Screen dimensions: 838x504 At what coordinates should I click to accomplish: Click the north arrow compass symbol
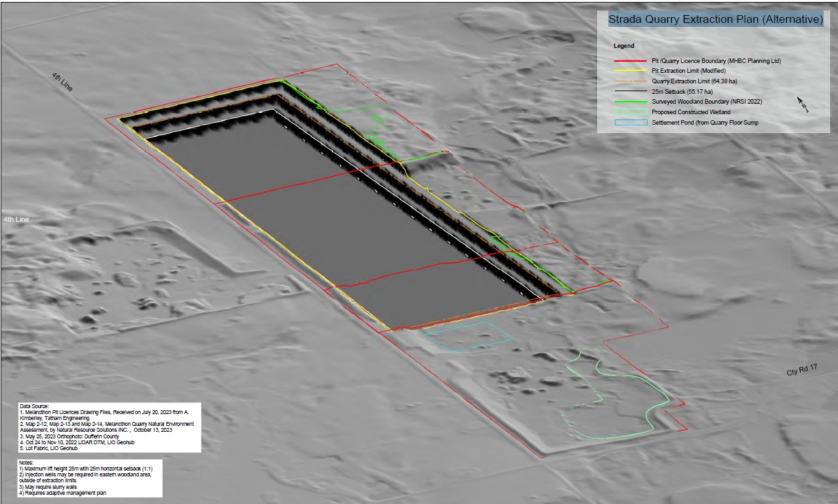pyautogui.click(x=802, y=105)
